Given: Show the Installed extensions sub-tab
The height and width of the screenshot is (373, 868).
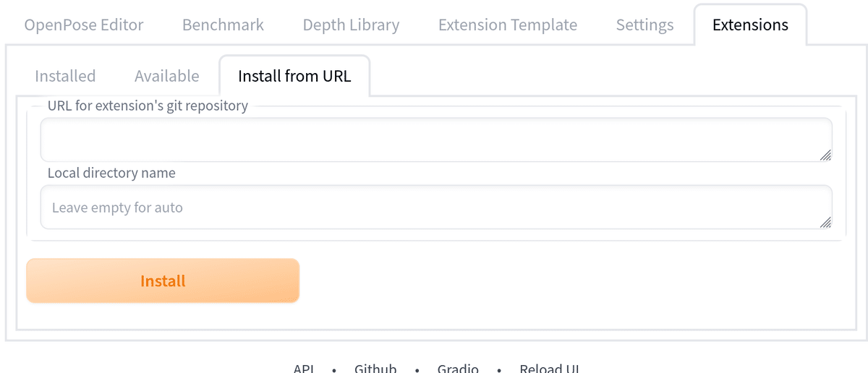Looking at the screenshot, I should point(65,76).
